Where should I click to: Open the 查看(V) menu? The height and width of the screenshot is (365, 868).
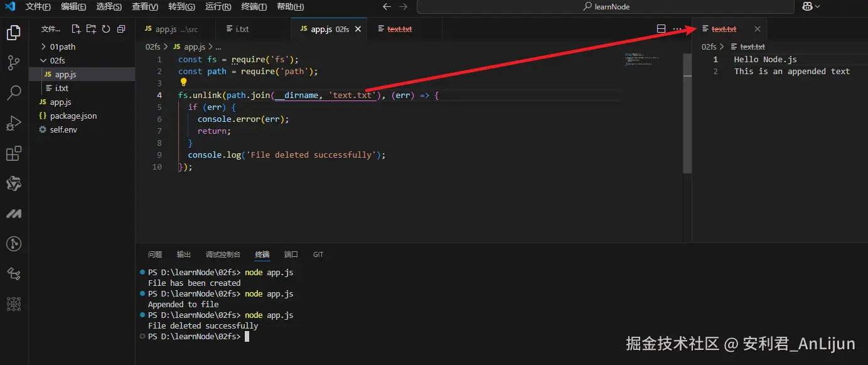pyautogui.click(x=145, y=7)
